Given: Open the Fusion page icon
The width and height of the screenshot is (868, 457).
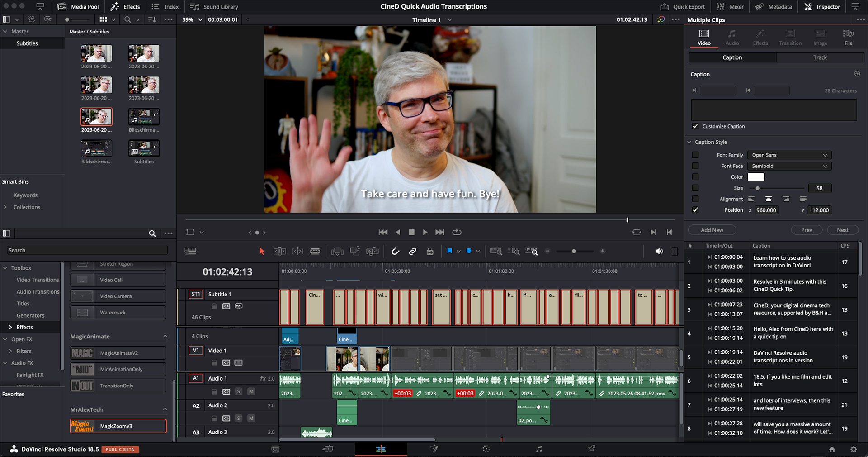Looking at the screenshot, I should (x=434, y=449).
